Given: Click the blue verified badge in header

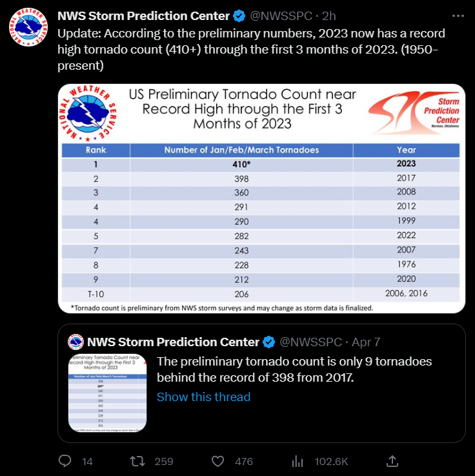Looking at the screenshot, I should (x=238, y=16).
